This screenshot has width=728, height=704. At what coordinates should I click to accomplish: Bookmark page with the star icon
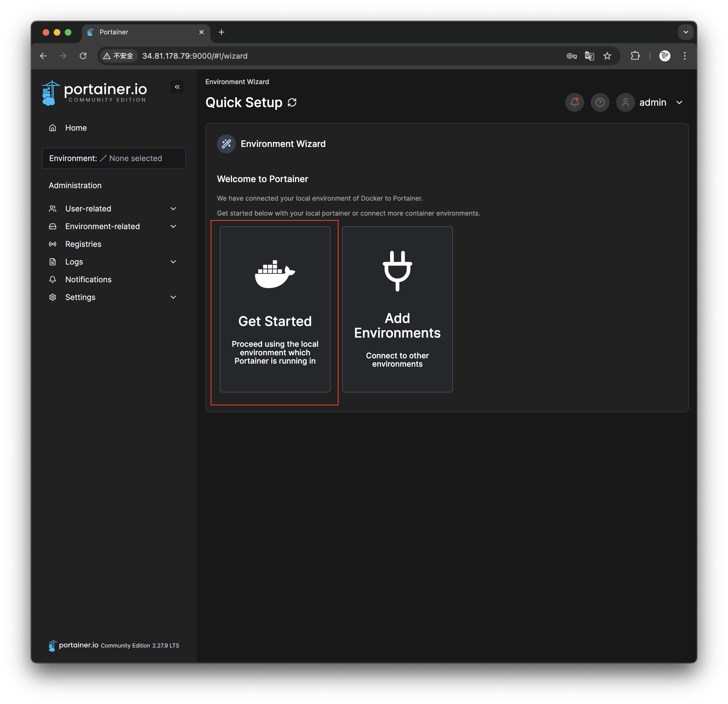(607, 56)
